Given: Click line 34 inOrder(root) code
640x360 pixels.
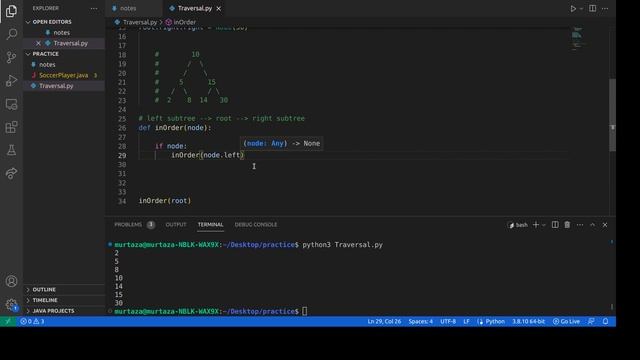Looking at the screenshot, I should pos(165,201).
